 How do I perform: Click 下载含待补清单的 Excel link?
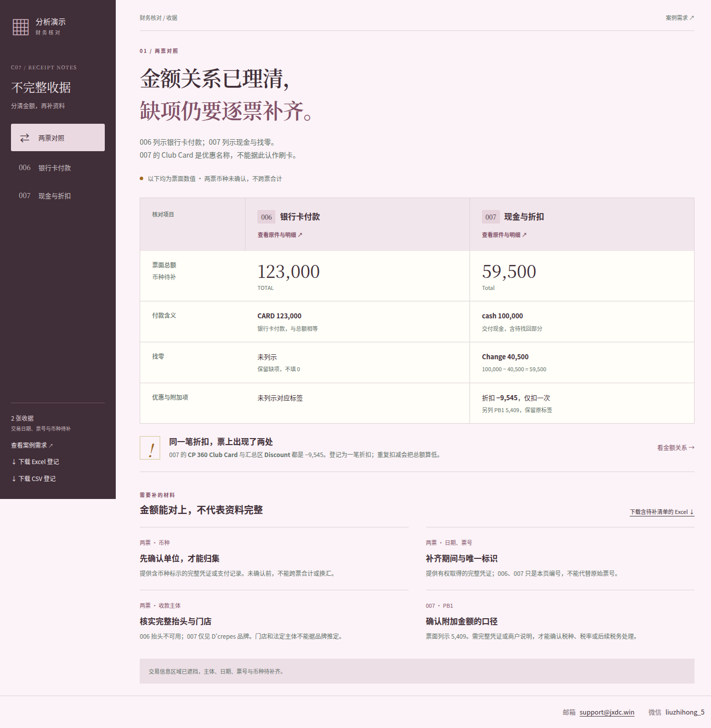point(662,512)
